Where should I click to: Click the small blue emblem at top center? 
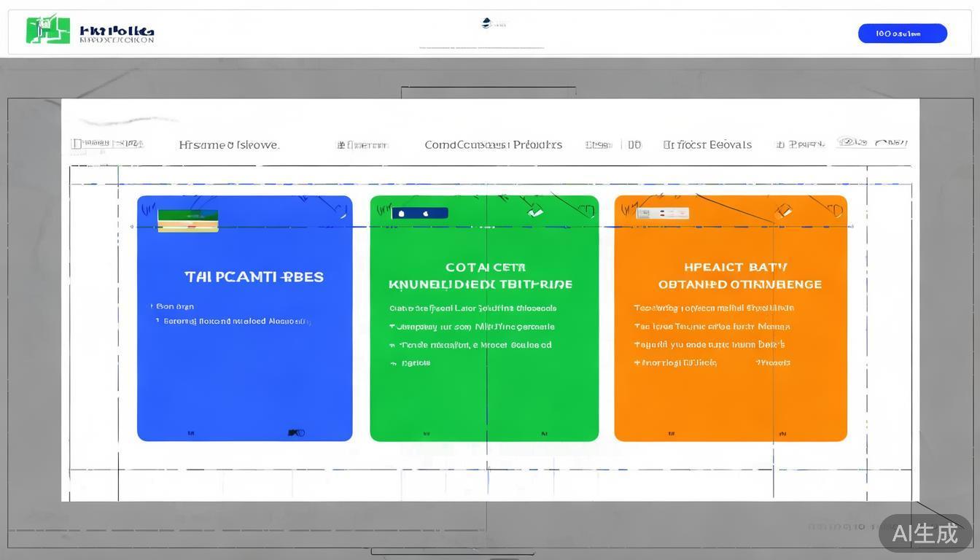click(487, 23)
